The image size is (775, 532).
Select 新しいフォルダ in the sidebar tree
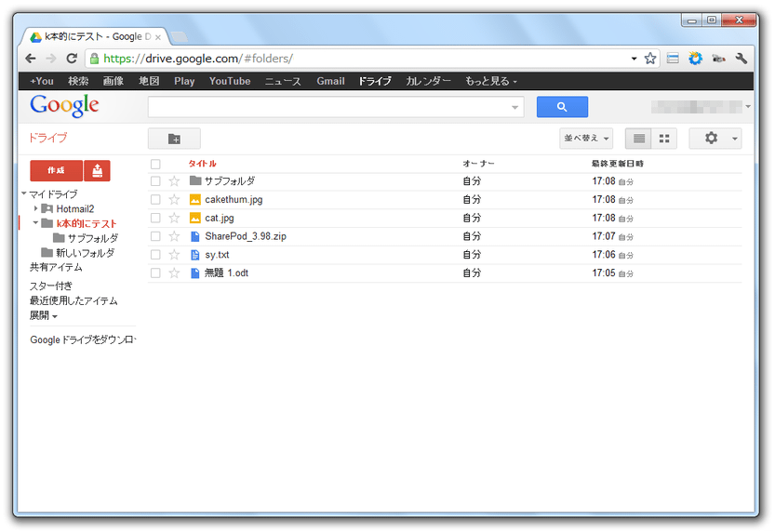click(x=85, y=253)
